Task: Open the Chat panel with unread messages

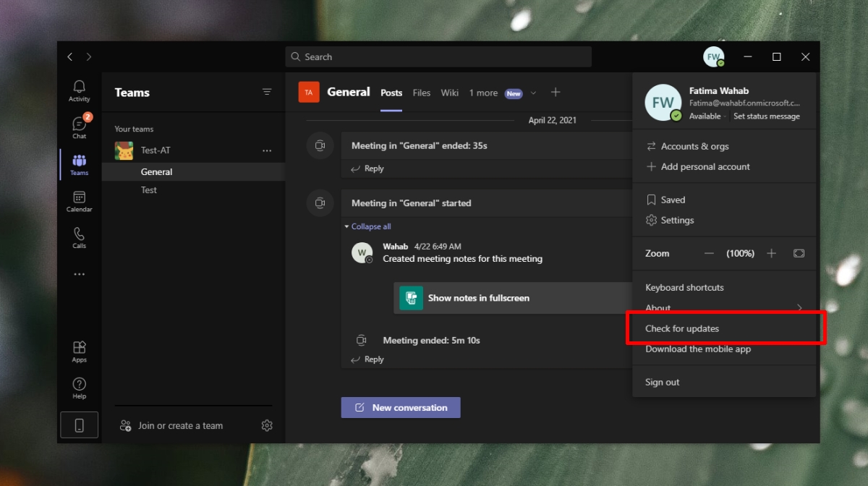Action: pyautogui.click(x=79, y=127)
